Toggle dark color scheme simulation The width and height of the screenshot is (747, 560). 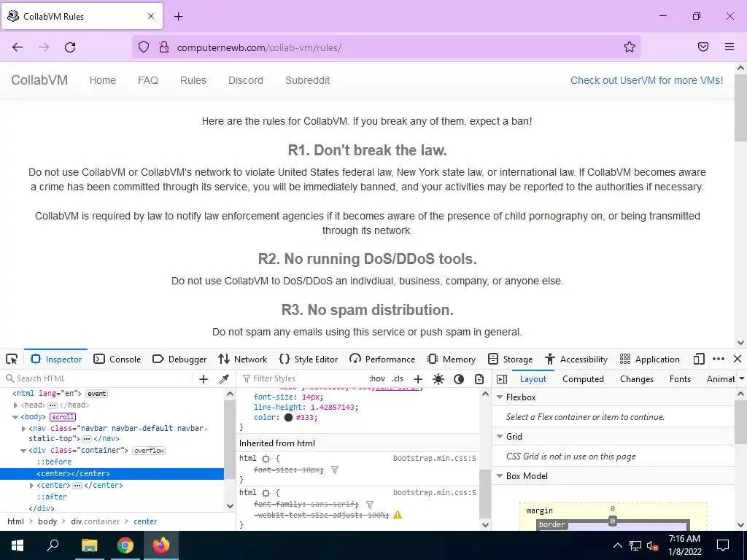click(x=459, y=379)
